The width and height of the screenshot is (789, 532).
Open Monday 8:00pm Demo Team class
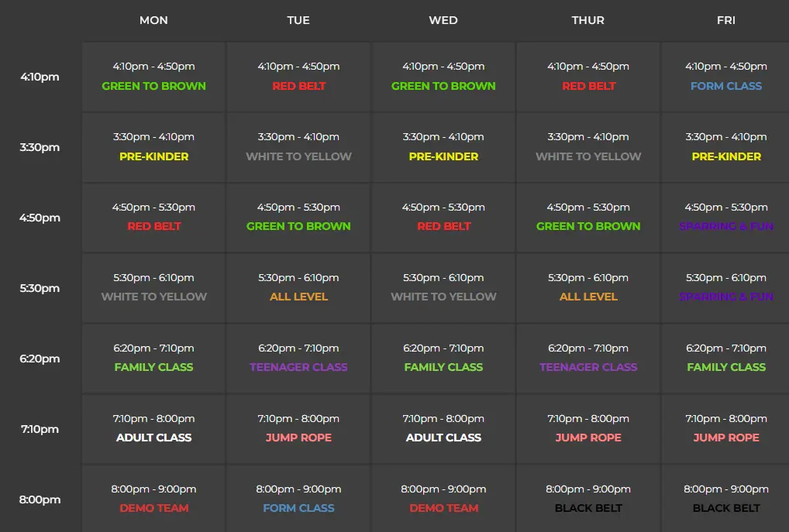click(153, 508)
